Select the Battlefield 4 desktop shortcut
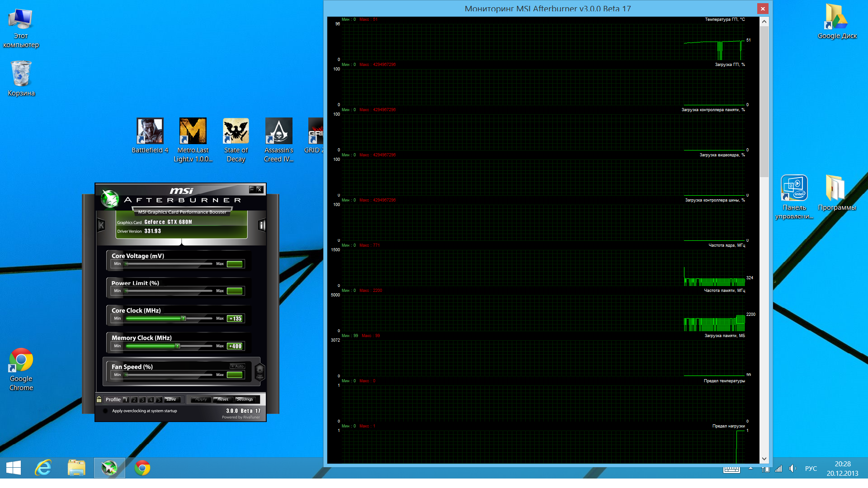This screenshot has width=868, height=488. (x=150, y=136)
